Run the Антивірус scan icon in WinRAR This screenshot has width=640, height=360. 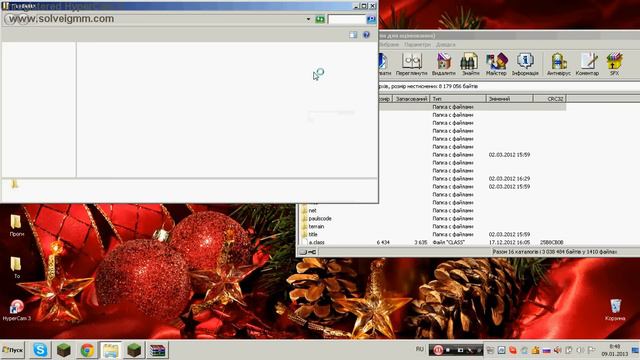(x=559, y=64)
